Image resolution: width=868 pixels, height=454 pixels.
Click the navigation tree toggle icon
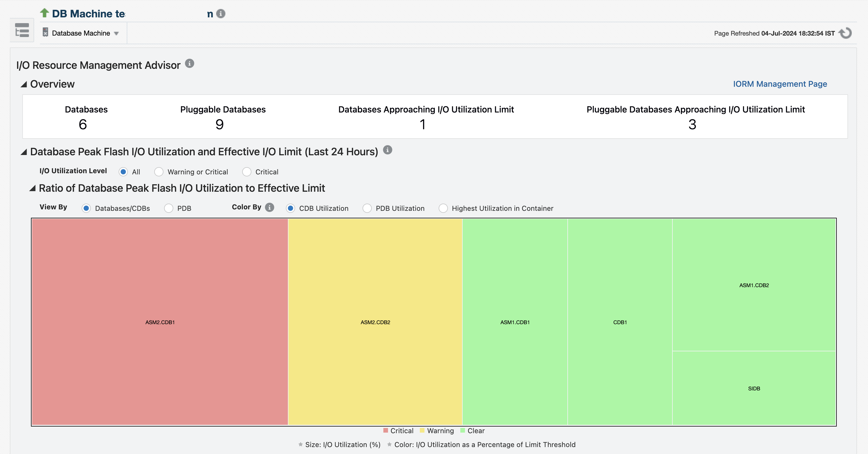(x=22, y=30)
